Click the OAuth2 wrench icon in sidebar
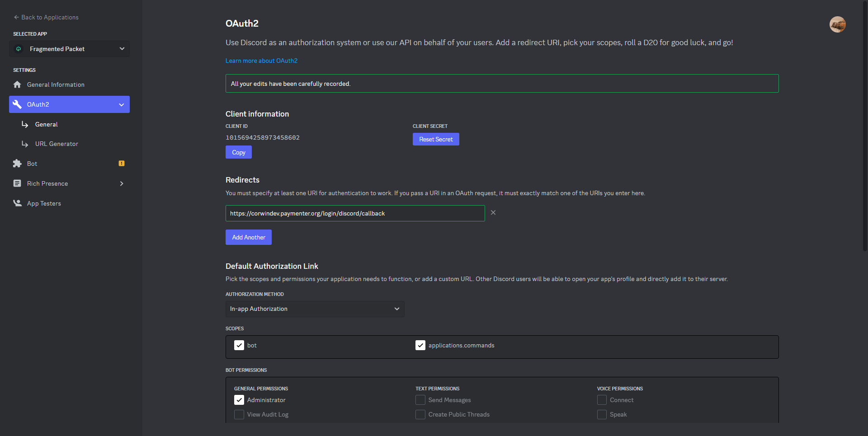 tap(17, 104)
